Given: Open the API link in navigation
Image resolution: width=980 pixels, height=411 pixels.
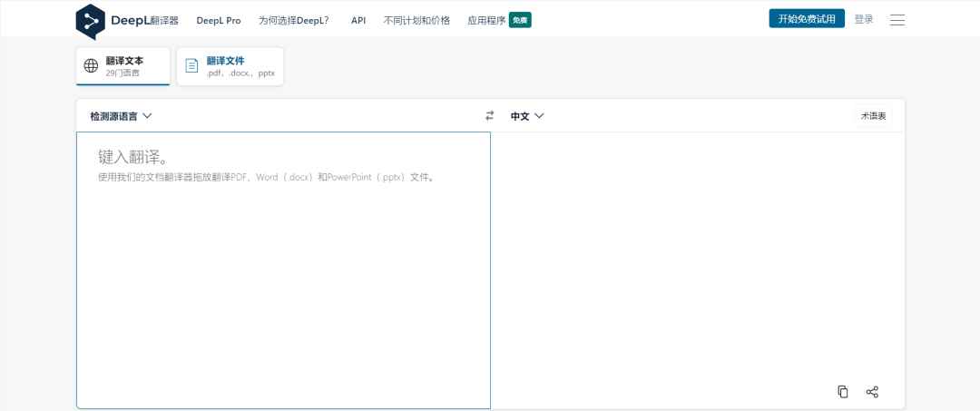Looking at the screenshot, I should pos(358,20).
